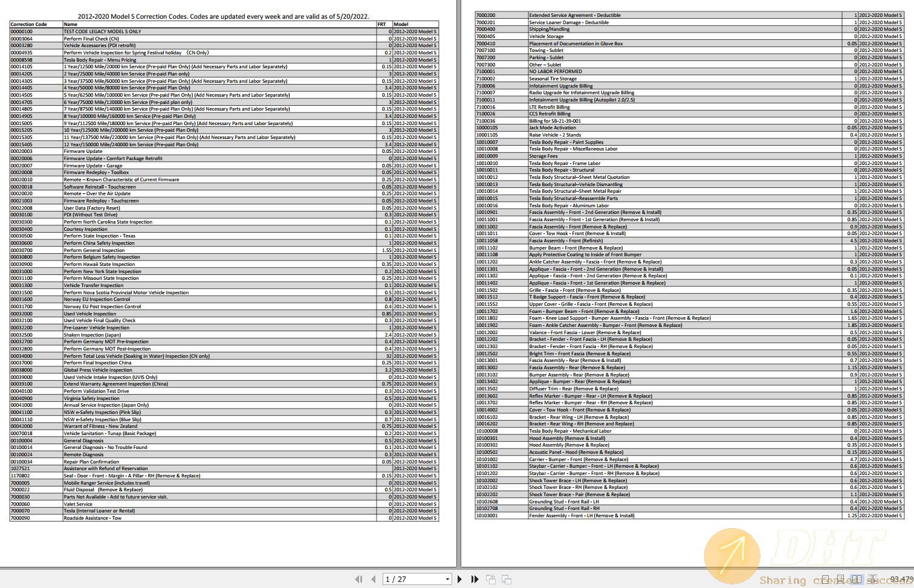Click FRT value 32 for Total Loss Vehicle inspection
Image resolution: width=914 pixels, height=588 pixels.
coord(389,356)
